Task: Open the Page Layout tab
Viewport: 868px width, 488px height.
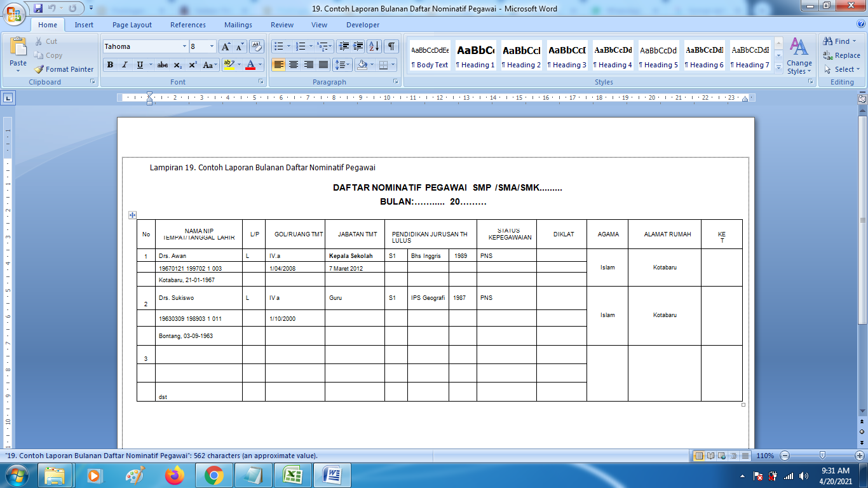Action: click(x=132, y=25)
